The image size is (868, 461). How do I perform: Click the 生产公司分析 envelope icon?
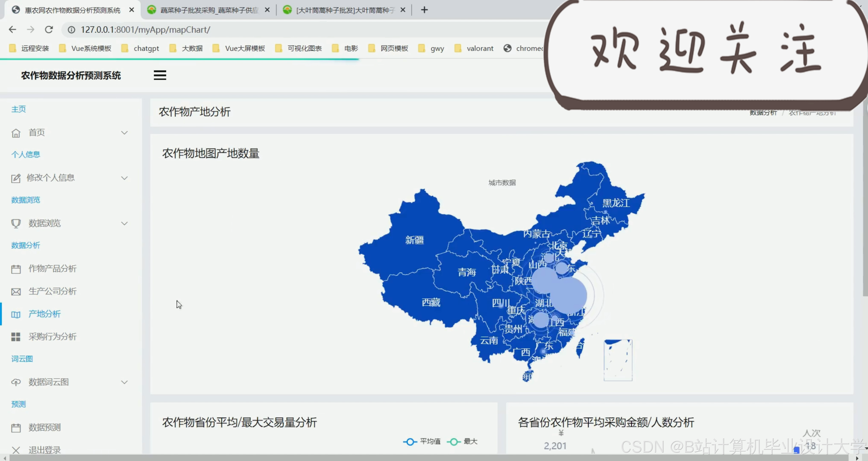click(16, 292)
